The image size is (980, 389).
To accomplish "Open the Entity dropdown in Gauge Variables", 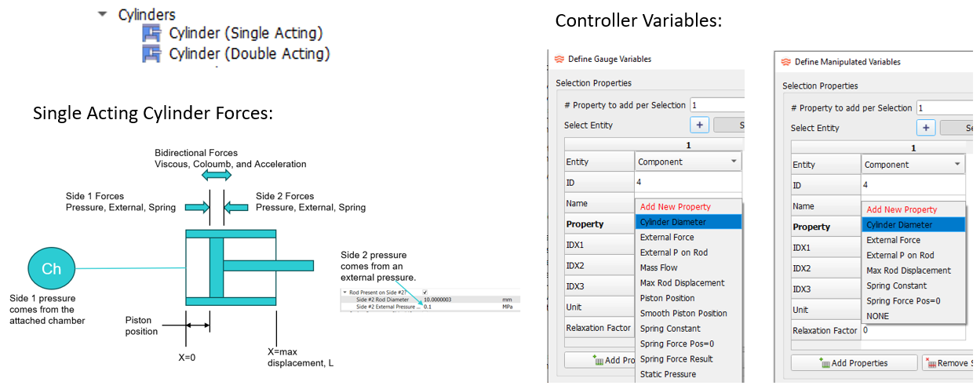I will pos(688,162).
